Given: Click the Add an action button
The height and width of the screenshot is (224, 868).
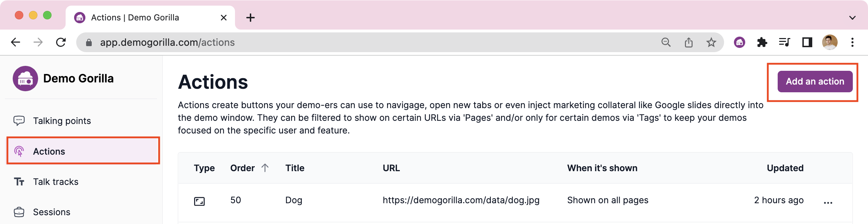Looking at the screenshot, I should (815, 81).
